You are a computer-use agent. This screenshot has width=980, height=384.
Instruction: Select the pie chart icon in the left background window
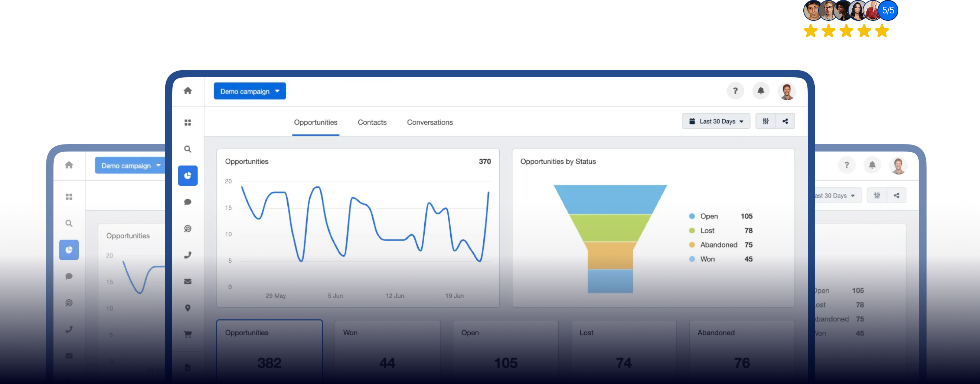tap(69, 250)
